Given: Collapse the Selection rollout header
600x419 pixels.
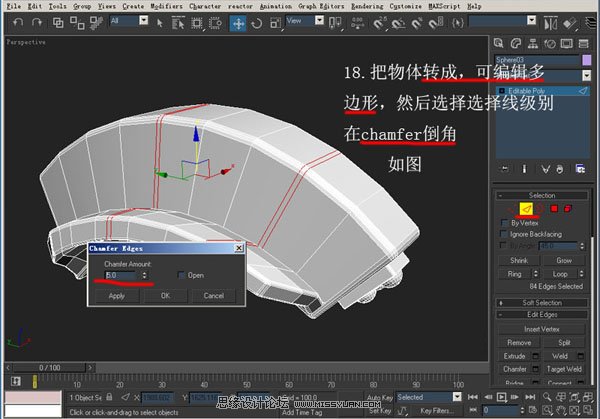Looking at the screenshot, I should [542, 196].
